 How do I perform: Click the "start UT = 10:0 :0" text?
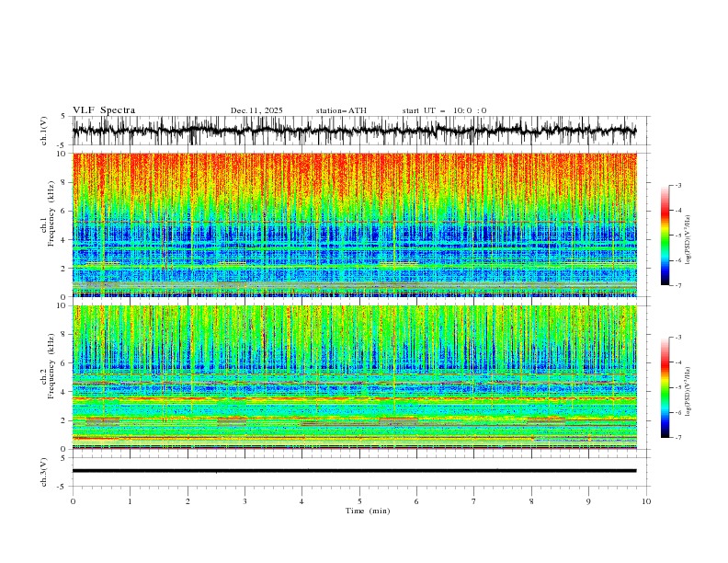pyautogui.click(x=444, y=110)
